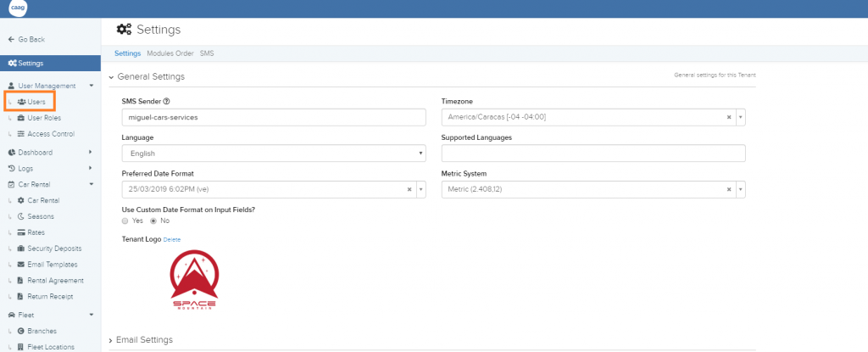868x352 pixels.
Task: Click the SMS Sender help icon
Action: pos(167,102)
